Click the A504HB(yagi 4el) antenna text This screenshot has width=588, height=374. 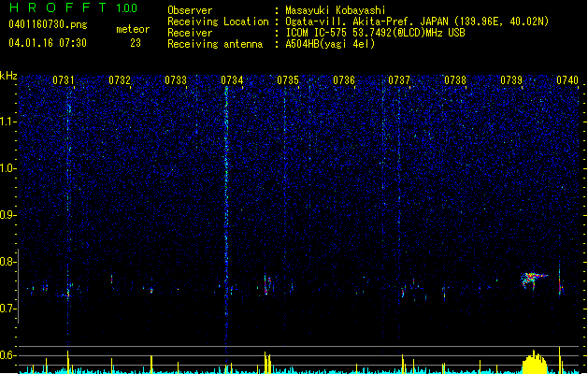click(330, 44)
